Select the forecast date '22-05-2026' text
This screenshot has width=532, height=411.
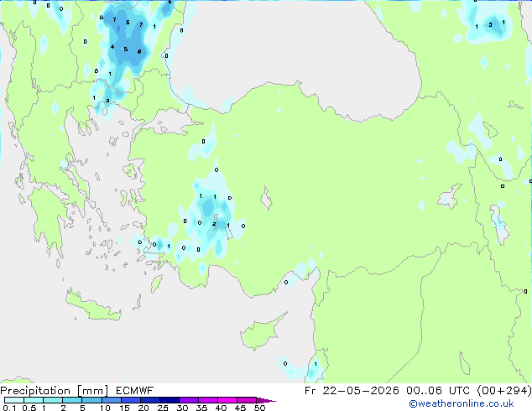(361, 391)
